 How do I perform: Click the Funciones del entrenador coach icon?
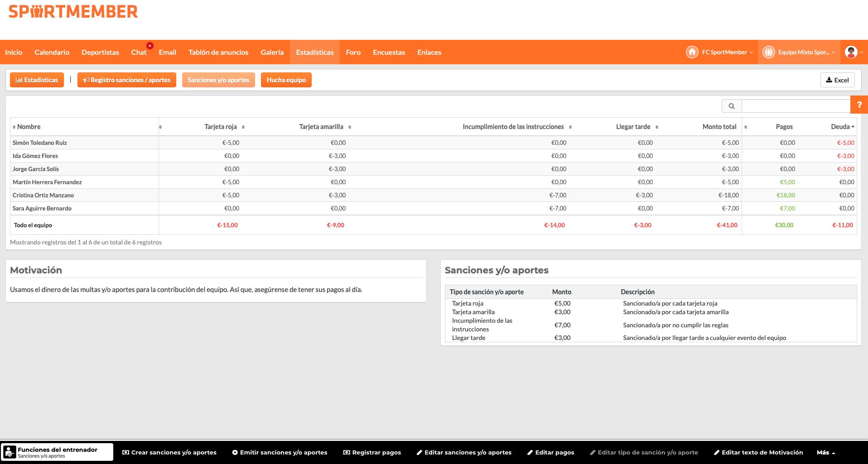(9, 452)
